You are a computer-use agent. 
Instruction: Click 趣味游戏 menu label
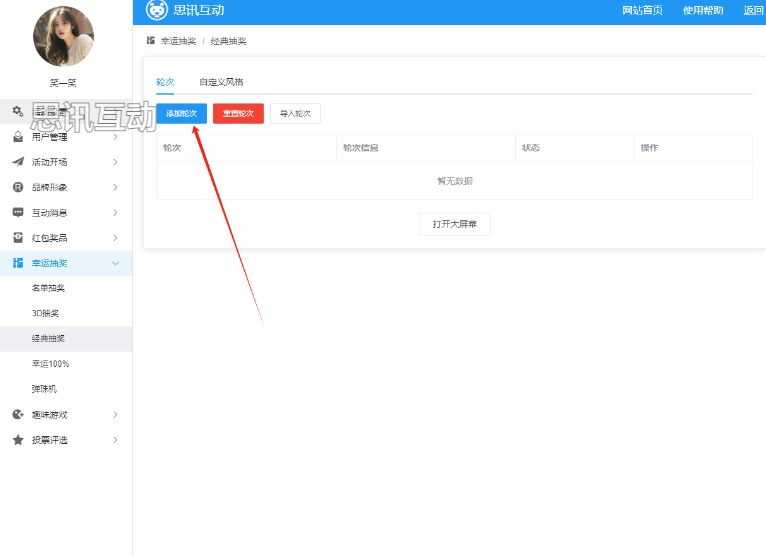(49, 415)
